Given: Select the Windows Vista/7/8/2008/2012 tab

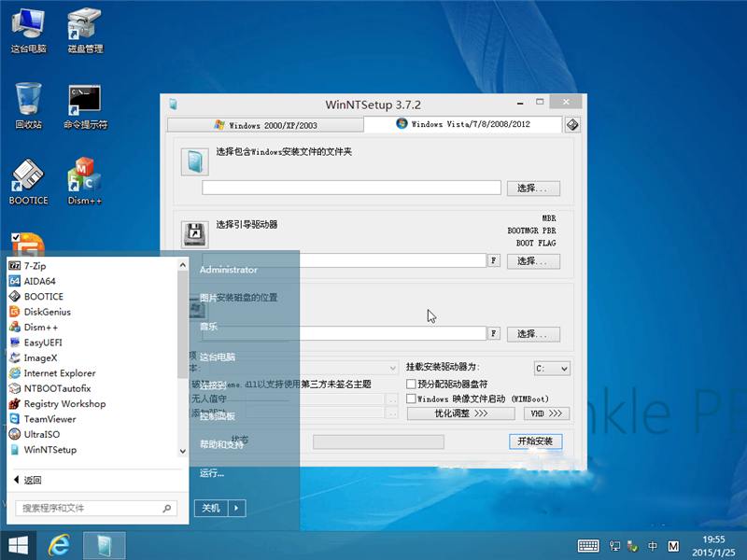Looking at the screenshot, I should [x=462, y=125].
